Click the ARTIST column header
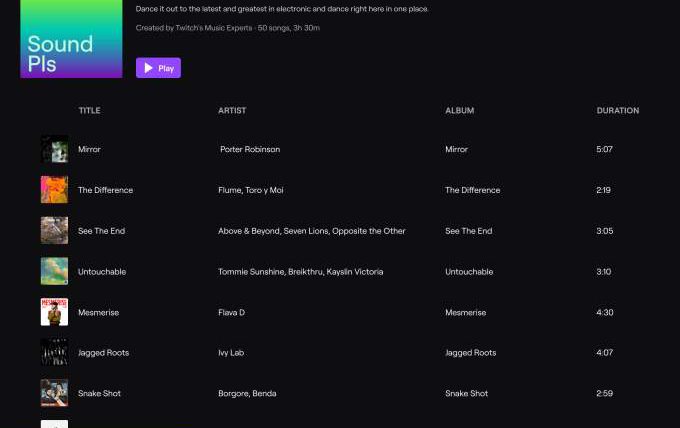 click(232, 110)
